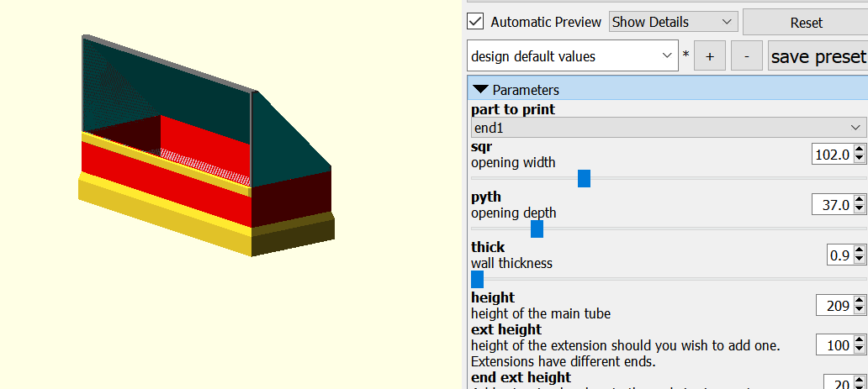
Task: Click the 3D model preview
Action: (x=206, y=147)
